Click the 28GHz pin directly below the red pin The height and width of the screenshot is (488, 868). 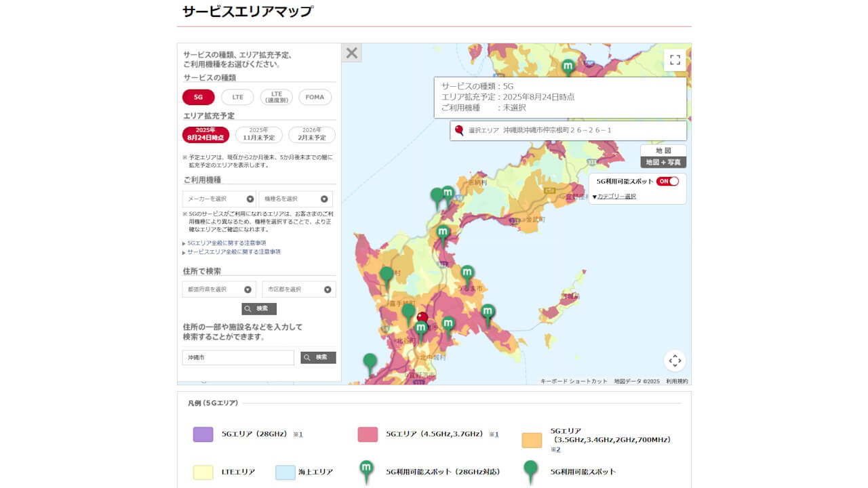click(421, 331)
